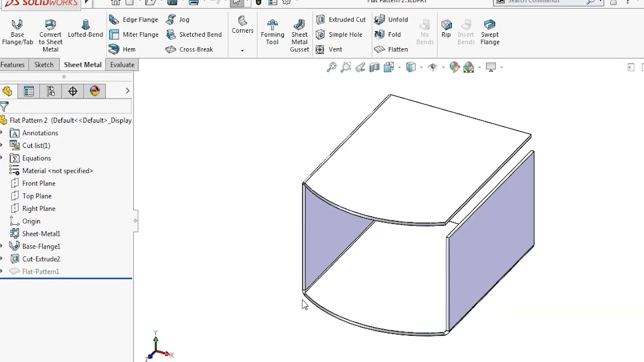644x362 pixels.
Task: Expand the Base-Flange1 feature
Action: click(2, 246)
